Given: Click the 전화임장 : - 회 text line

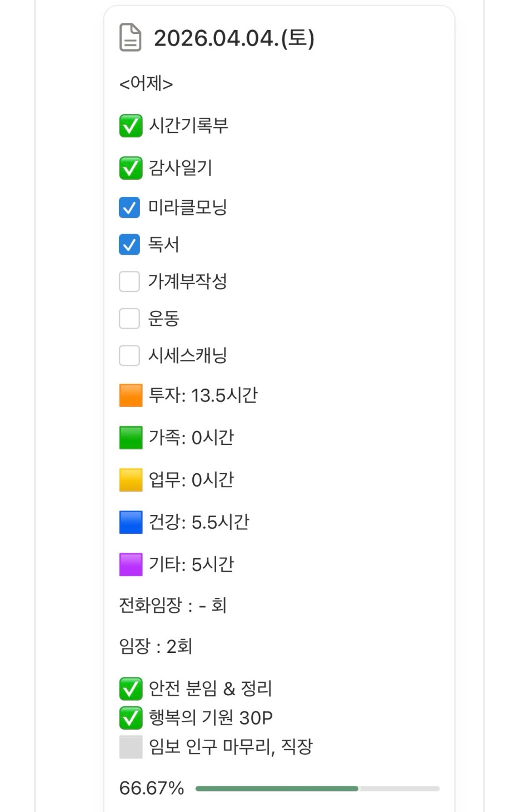Looking at the screenshot, I should click(x=173, y=605).
